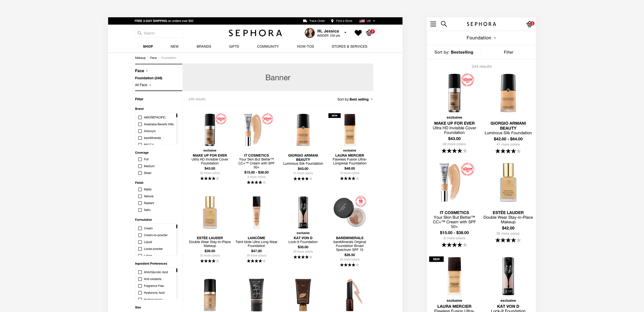This screenshot has width=644, height=312.
Task: Click the Find a Store pin icon
Action: 332,21
